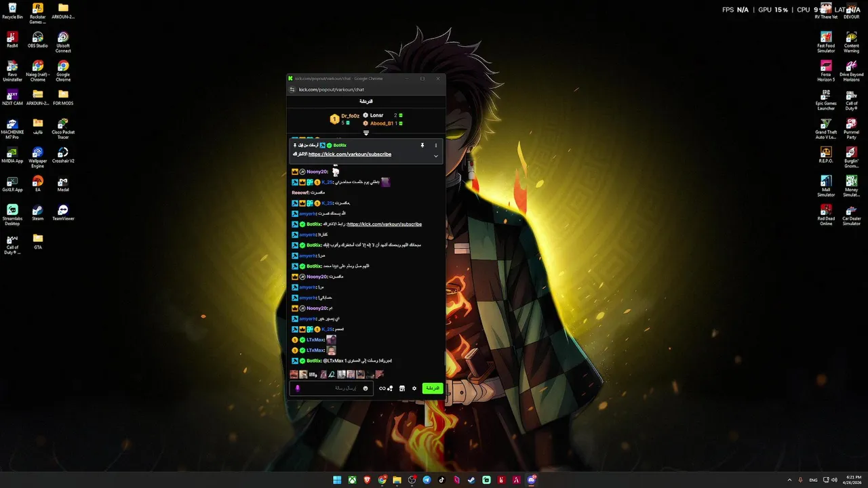
Task: Select Abood_B1 on the leaderboard
Action: tap(382, 123)
